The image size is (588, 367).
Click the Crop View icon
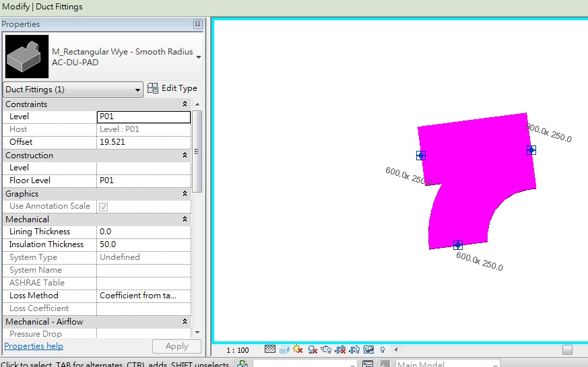(340, 349)
